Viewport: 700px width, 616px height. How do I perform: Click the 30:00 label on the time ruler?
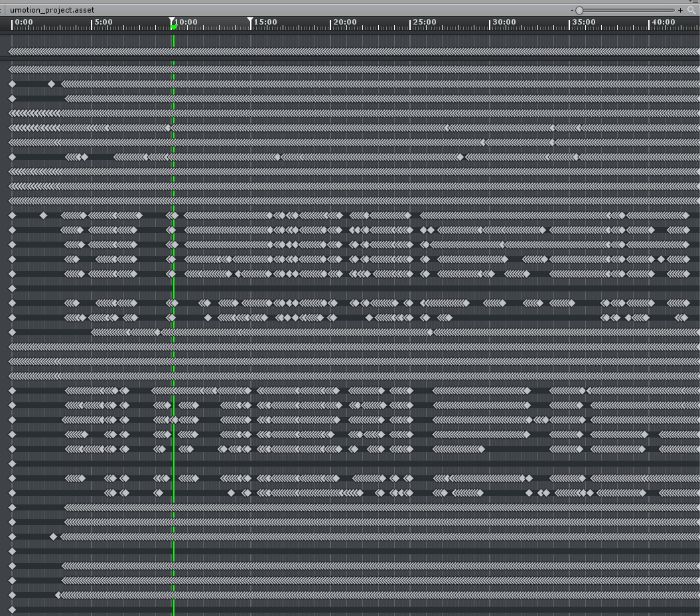click(504, 22)
